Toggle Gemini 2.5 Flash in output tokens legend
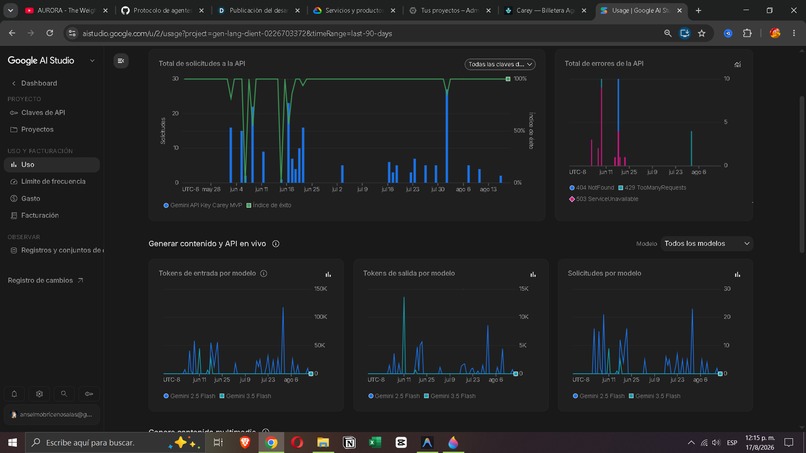This screenshot has height=453, width=806. [x=394, y=396]
